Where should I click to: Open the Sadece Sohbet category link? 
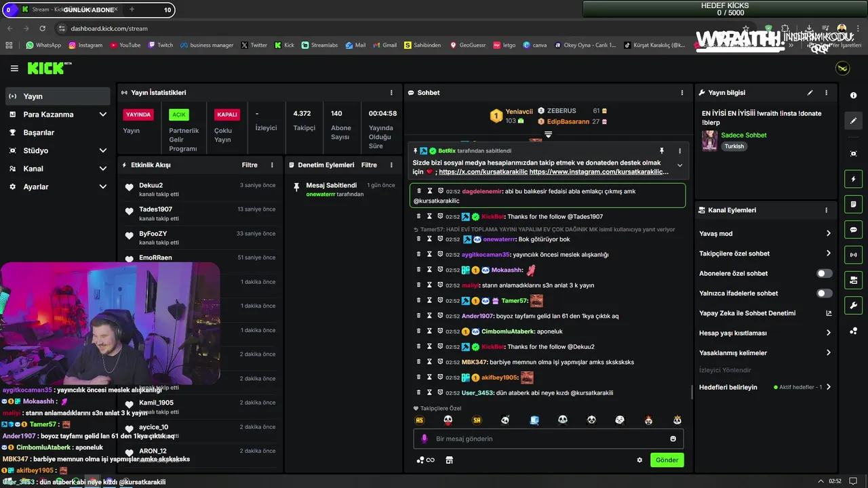pos(744,135)
